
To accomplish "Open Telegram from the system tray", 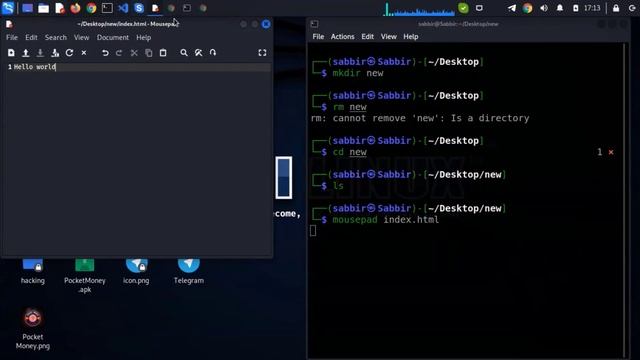I will click(511, 8).
